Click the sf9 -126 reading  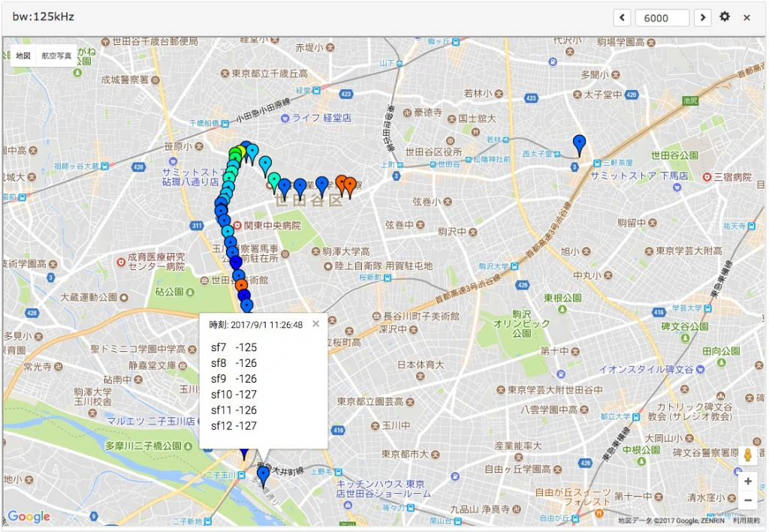(x=234, y=379)
